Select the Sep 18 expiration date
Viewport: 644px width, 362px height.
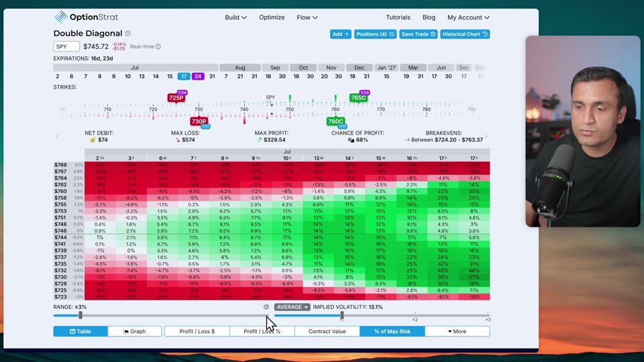pos(268,76)
